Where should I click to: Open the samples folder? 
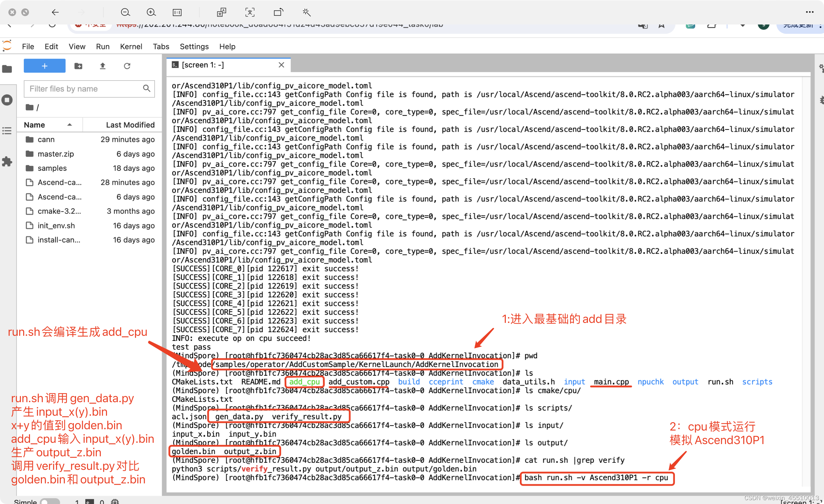tap(52, 168)
